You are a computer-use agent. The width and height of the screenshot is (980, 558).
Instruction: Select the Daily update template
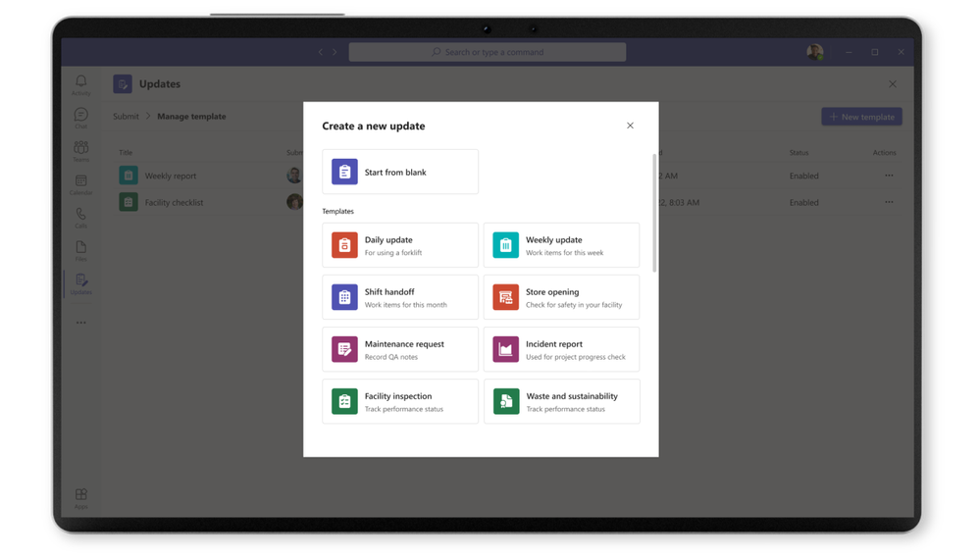(400, 245)
